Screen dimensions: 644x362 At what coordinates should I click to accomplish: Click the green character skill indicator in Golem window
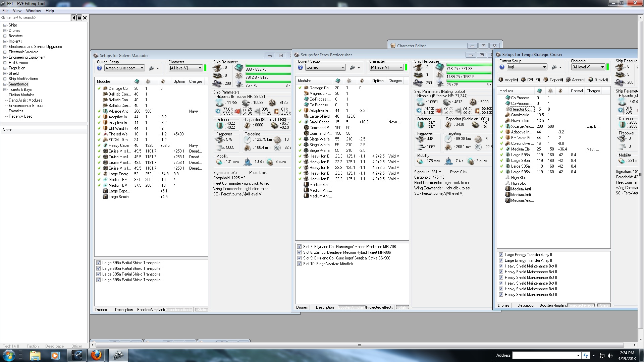coord(205,68)
